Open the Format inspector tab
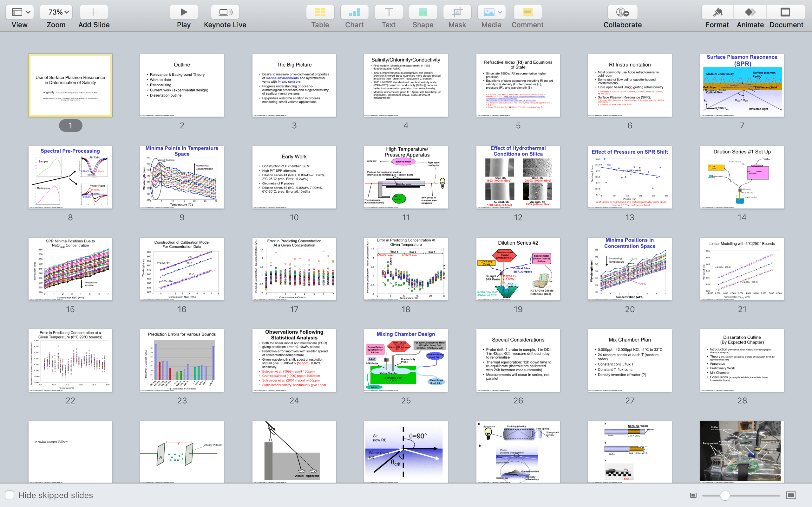This screenshot has width=812, height=507. click(717, 12)
